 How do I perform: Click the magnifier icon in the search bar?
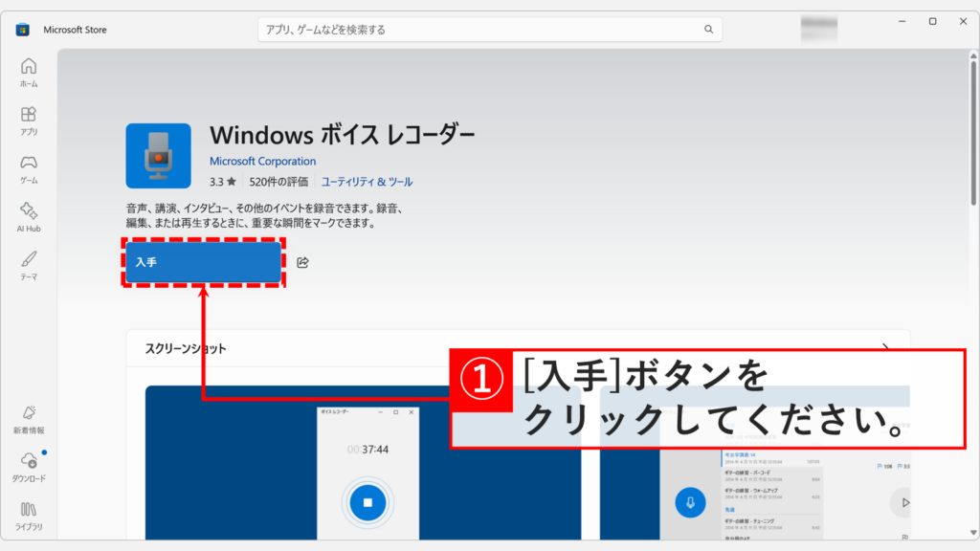708,30
